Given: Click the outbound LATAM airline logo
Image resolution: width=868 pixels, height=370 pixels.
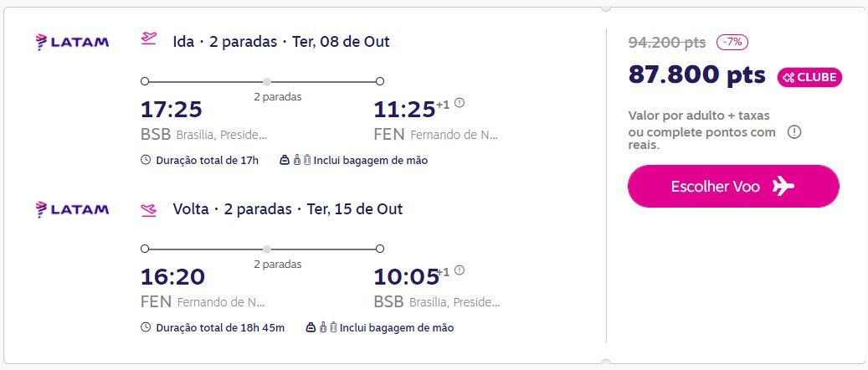Looking at the screenshot, I should [72, 42].
